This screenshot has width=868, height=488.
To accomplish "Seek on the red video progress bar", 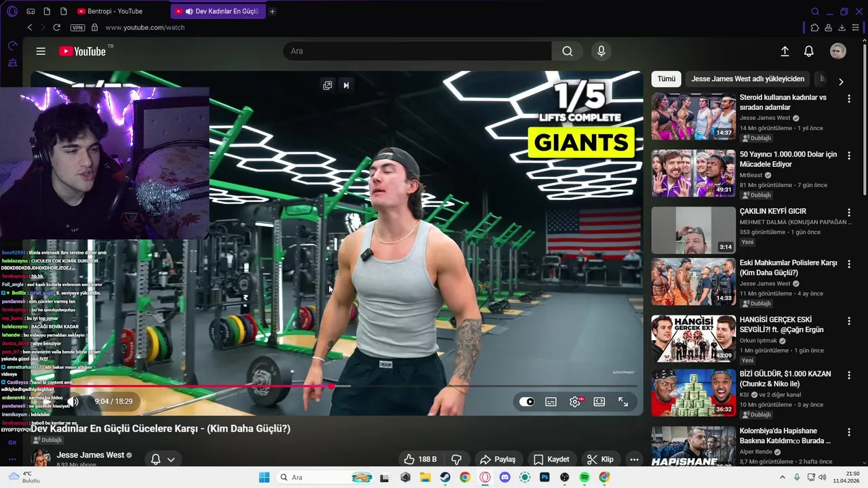I will click(335, 386).
